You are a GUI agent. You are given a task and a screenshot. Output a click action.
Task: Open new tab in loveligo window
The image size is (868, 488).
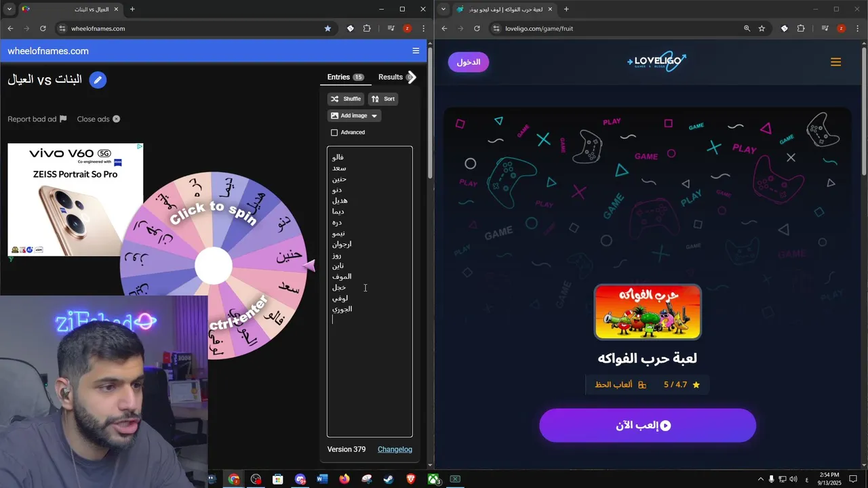[566, 9]
